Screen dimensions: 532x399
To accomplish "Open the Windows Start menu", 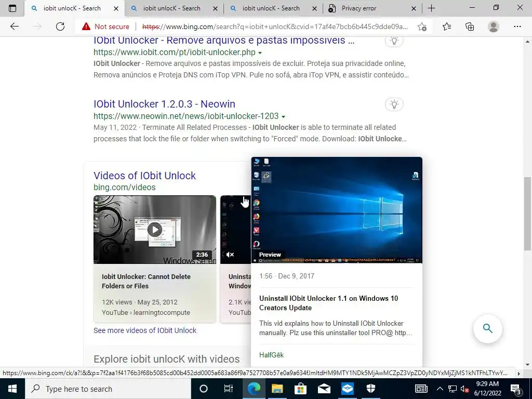I will [x=12, y=389].
